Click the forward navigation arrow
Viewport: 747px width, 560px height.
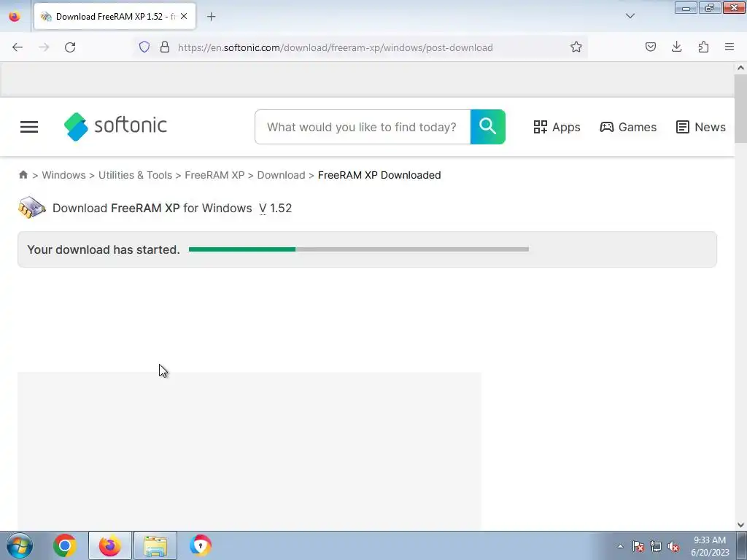click(44, 47)
